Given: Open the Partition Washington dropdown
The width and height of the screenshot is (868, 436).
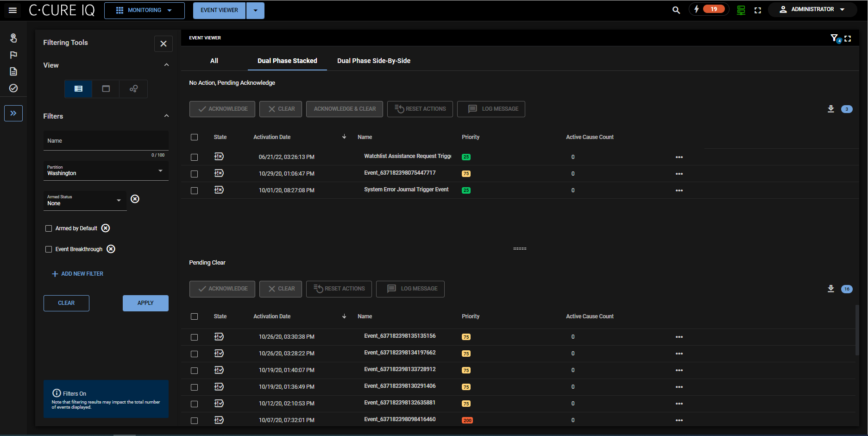Looking at the screenshot, I should [x=106, y=171].
